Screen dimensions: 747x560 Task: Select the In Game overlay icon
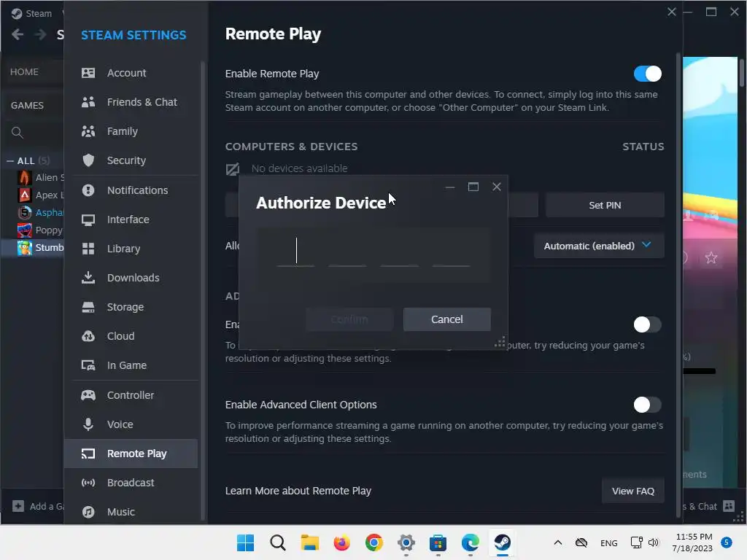point(88,365)
